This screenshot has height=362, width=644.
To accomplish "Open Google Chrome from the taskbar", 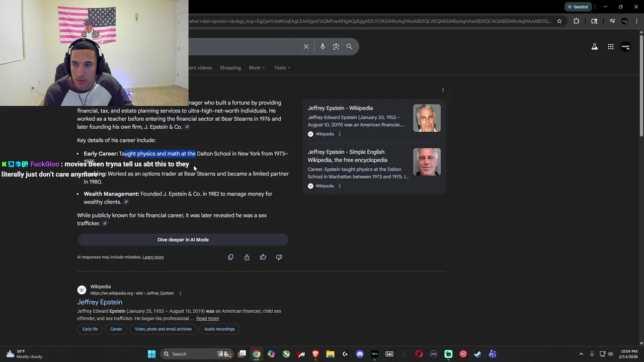I will click(257, 354).
